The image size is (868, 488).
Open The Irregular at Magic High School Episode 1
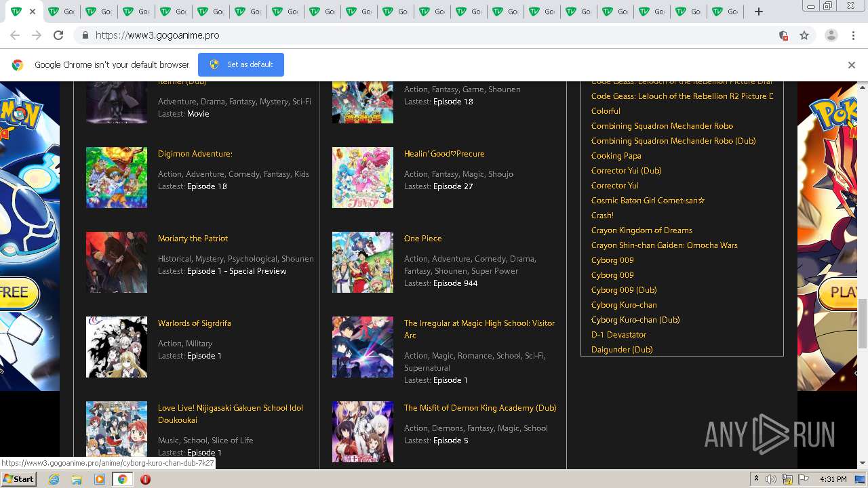450,380
